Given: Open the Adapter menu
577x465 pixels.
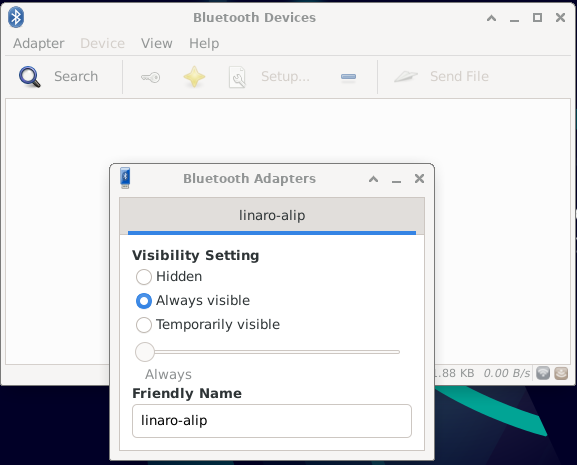Looking at the screenshot, I should click(39, 43).
